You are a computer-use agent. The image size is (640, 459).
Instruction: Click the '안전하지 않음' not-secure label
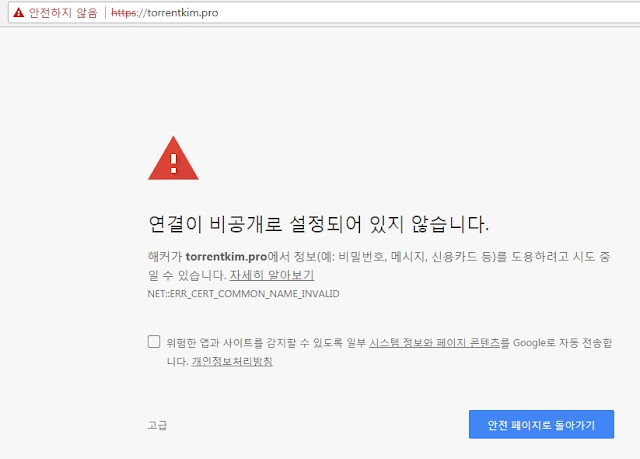pos(63,13)
